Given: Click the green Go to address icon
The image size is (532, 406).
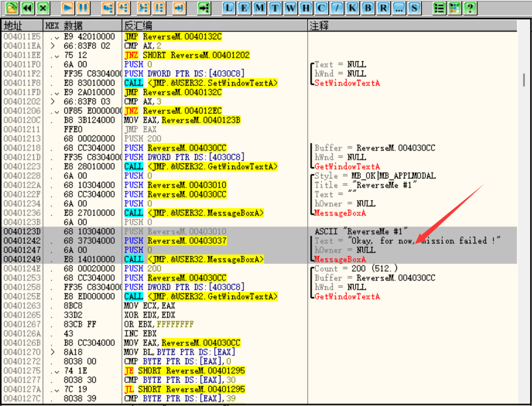Looking at the screenshot, I should click(x=204, y=8).
